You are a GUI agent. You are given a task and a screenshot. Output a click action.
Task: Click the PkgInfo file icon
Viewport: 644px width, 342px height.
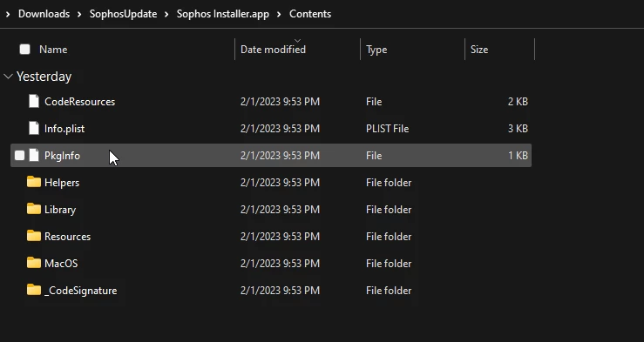34,156
